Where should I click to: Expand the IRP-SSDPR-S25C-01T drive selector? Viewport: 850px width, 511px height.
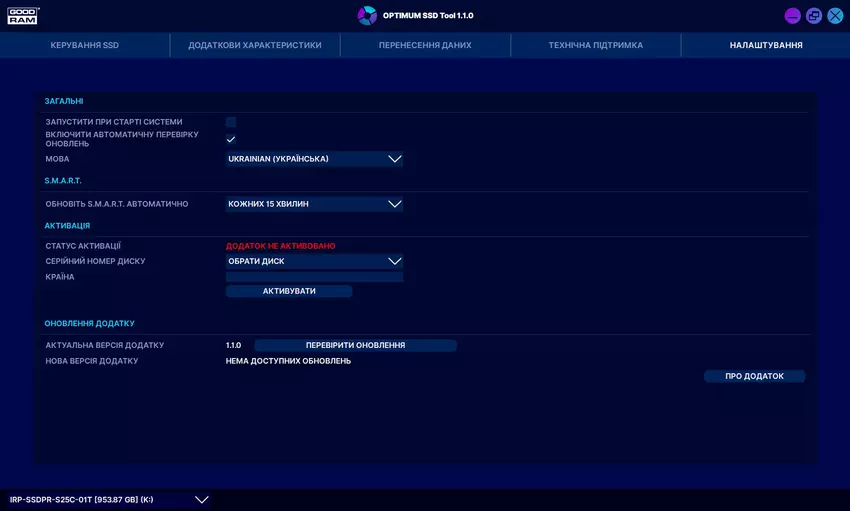(x=109, y=499)
